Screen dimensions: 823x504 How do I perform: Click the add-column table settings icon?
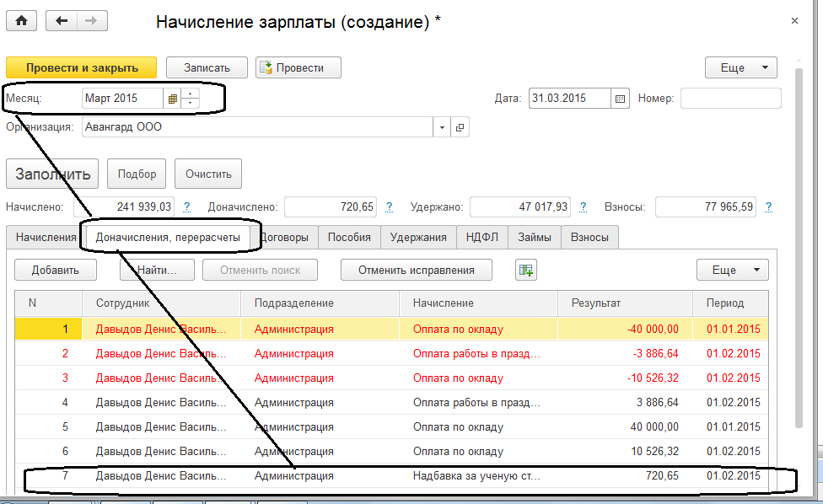coord(526,270)
